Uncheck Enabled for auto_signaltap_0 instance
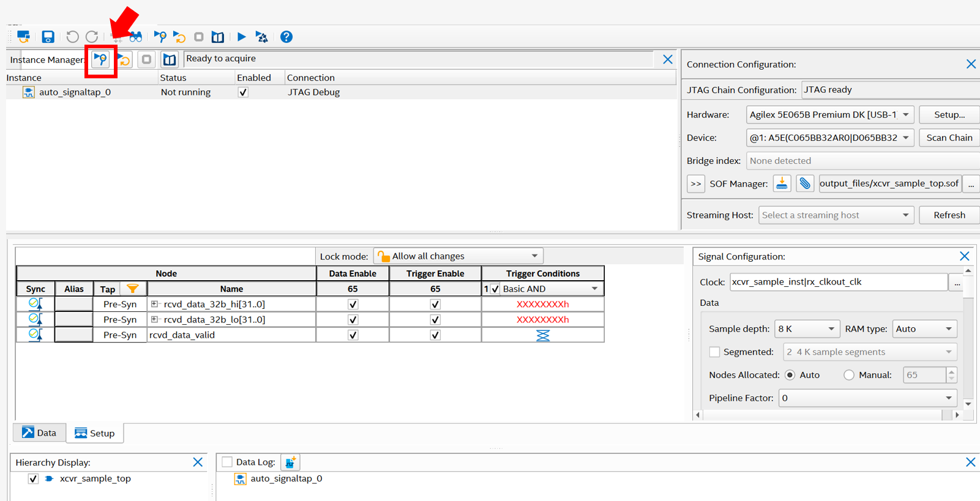This screenshot has width=980, height=501. pos(243,92)
